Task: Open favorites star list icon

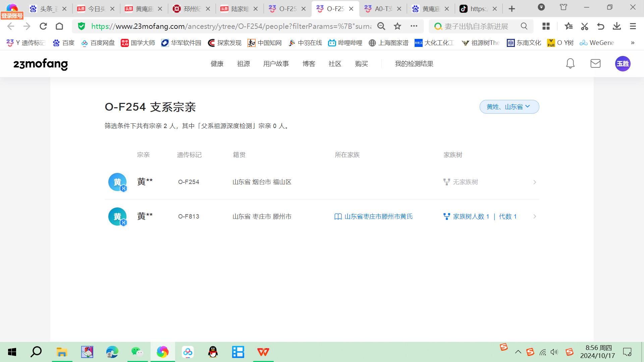Action: (x=569, y=26)
